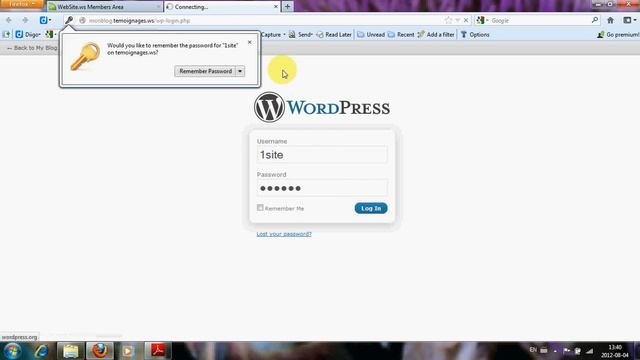
Task: Click the key icon in the address bar
Action: (69, 20)
